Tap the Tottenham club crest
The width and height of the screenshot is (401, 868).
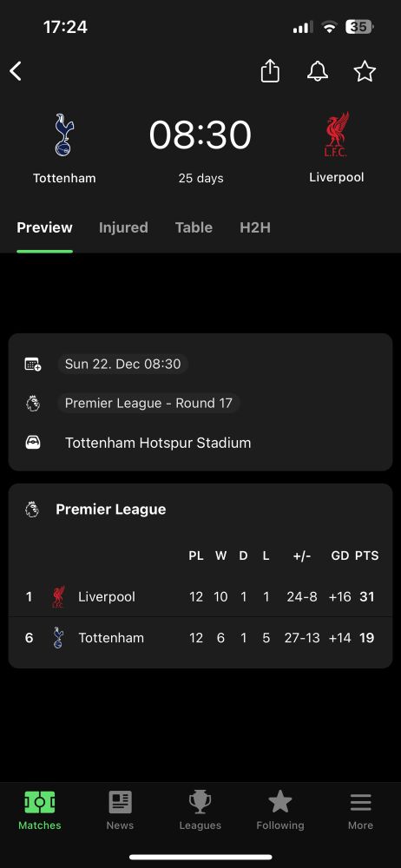[64, 135]
